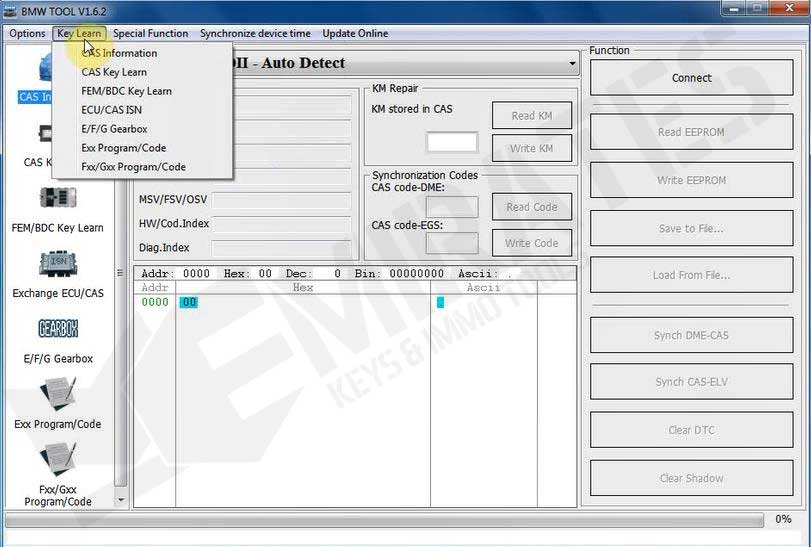Screen dimensions: 811x547
Task: Click the MSV/FSV/OSV field
Action: (x=282, y=200)
